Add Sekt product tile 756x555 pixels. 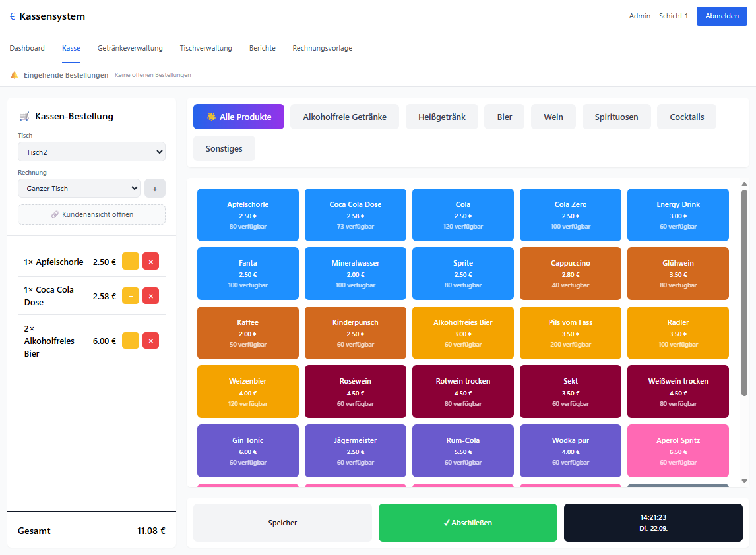(x=571, y=392)
